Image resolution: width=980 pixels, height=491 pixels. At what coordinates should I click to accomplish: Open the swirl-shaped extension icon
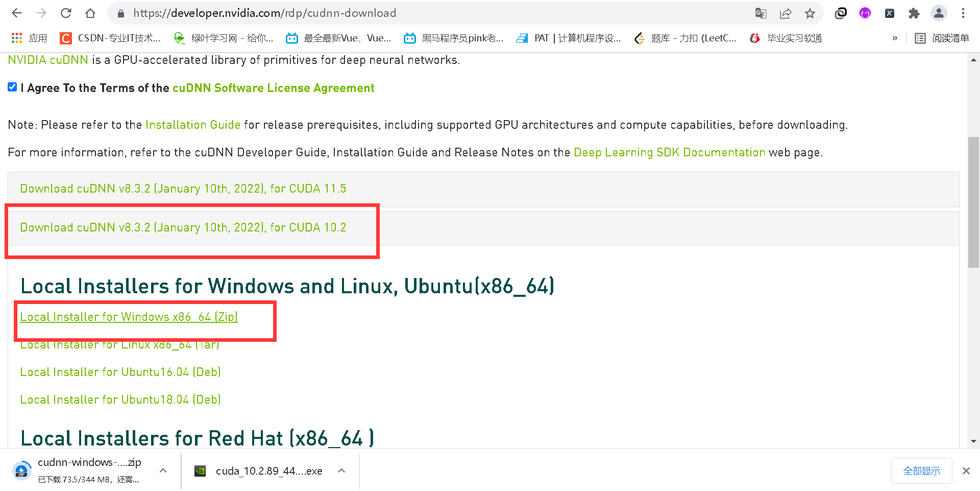[x=841, y=13]
